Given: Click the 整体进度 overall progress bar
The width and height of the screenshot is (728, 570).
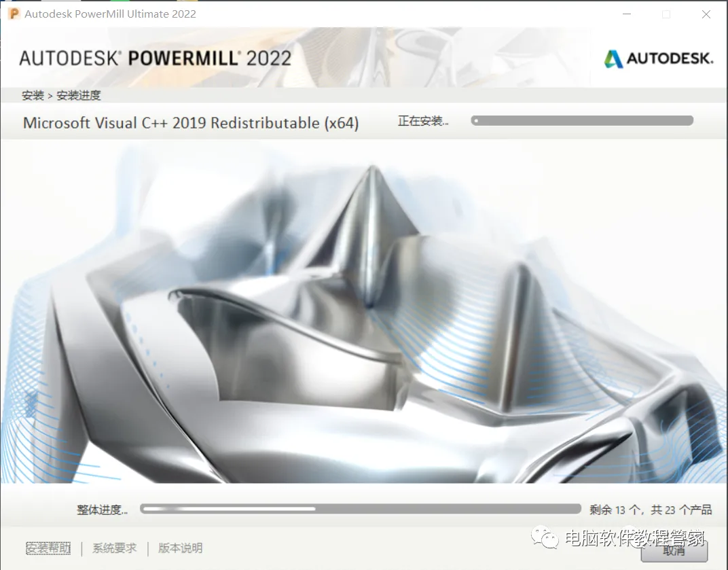Looking at the screenshot, I should point(361,509).
